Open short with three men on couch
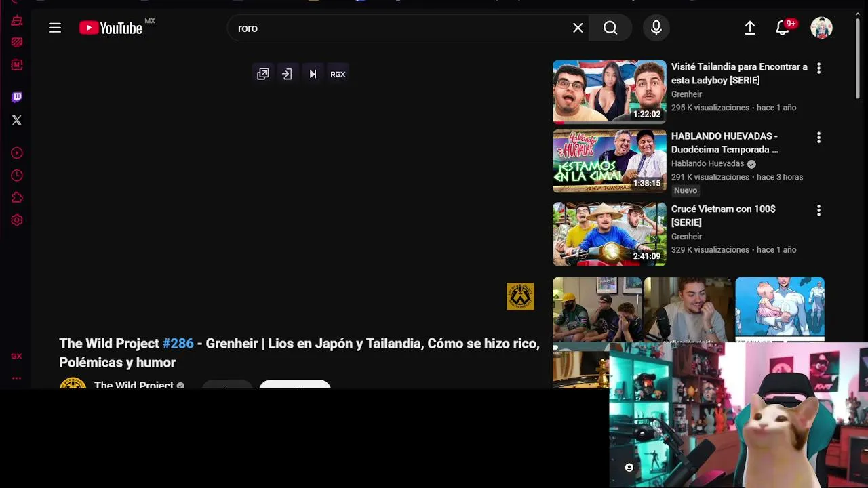The height and width of the screenshot is (488, 868). point(597,308)
